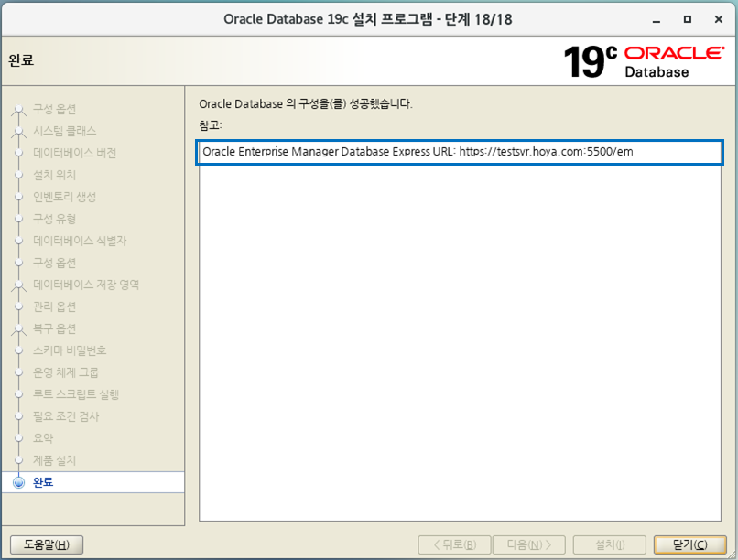Maximize the installer window
738x560 pixels.
click(x=688, y=19)
